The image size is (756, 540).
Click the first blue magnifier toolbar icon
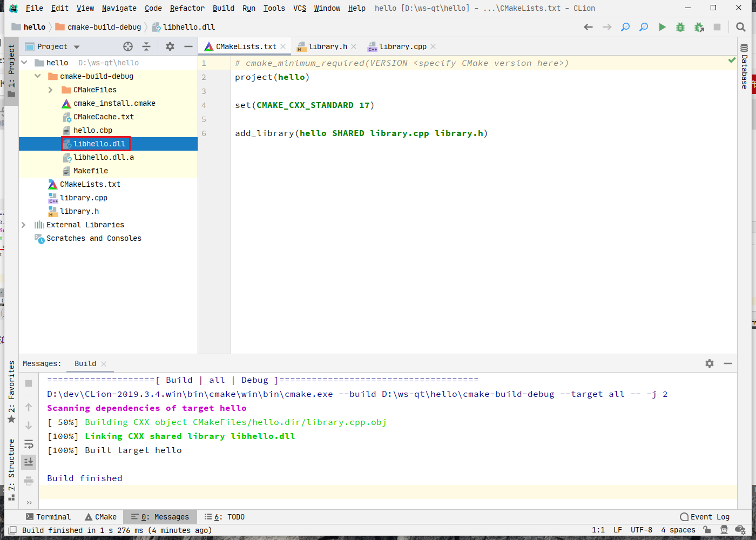pos(625,27)
